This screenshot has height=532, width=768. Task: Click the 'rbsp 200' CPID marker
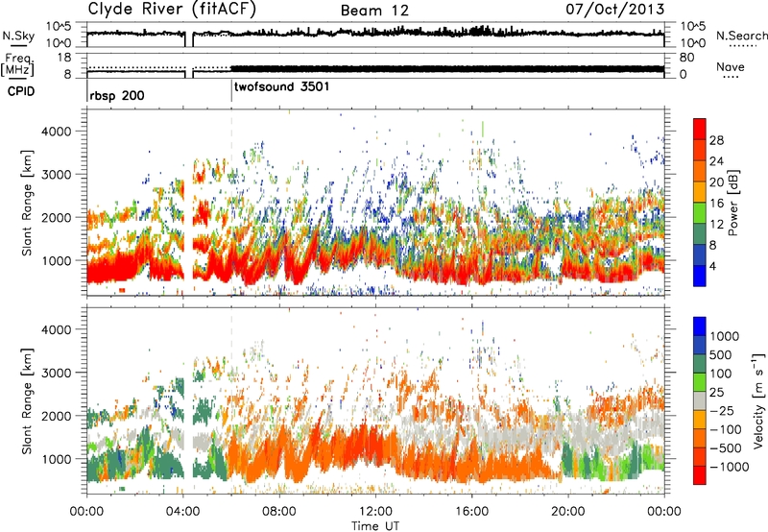tap(117, 95)
